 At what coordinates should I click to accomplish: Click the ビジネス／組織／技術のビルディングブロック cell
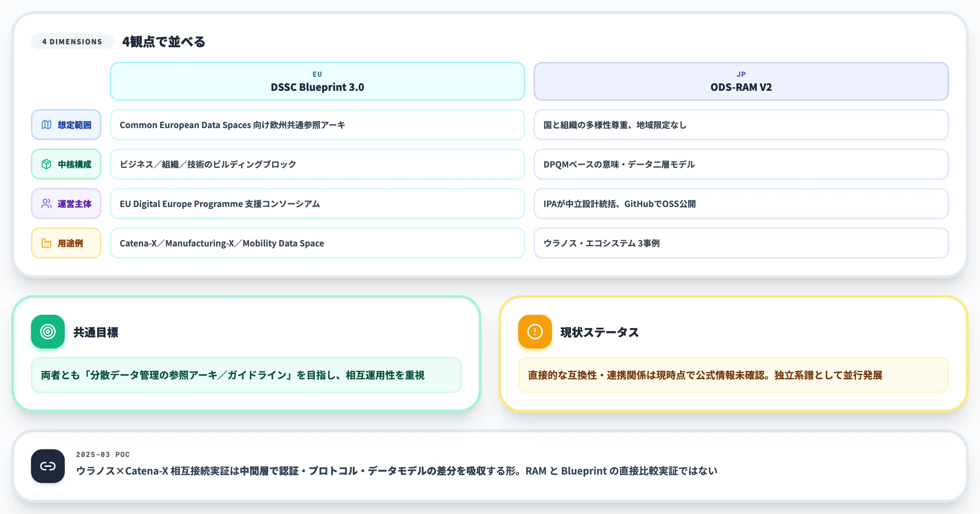click(x=317, y=164)
